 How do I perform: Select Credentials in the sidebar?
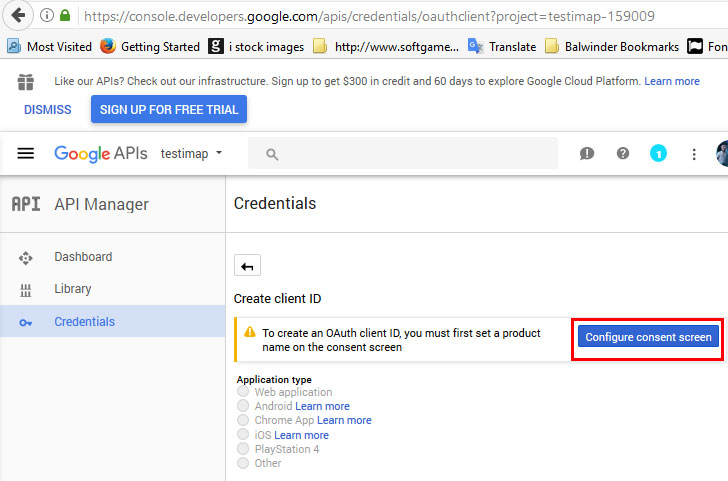pos(84,322)
